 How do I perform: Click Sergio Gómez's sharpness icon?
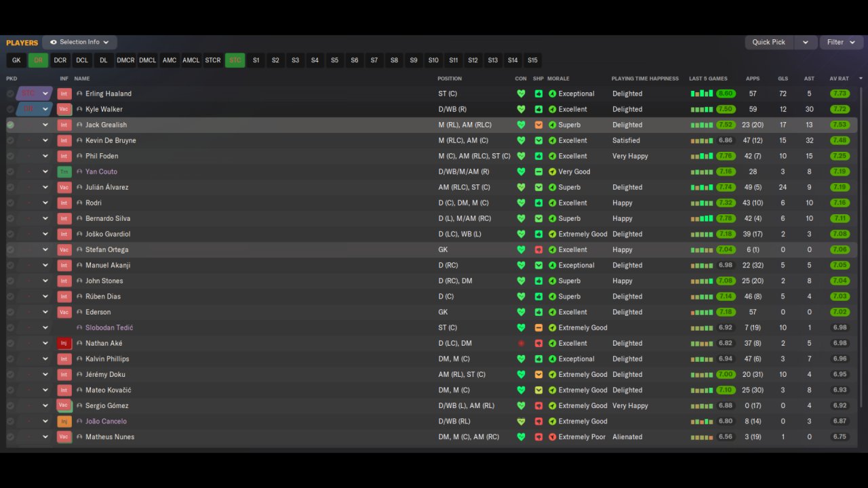click(538, 405)
